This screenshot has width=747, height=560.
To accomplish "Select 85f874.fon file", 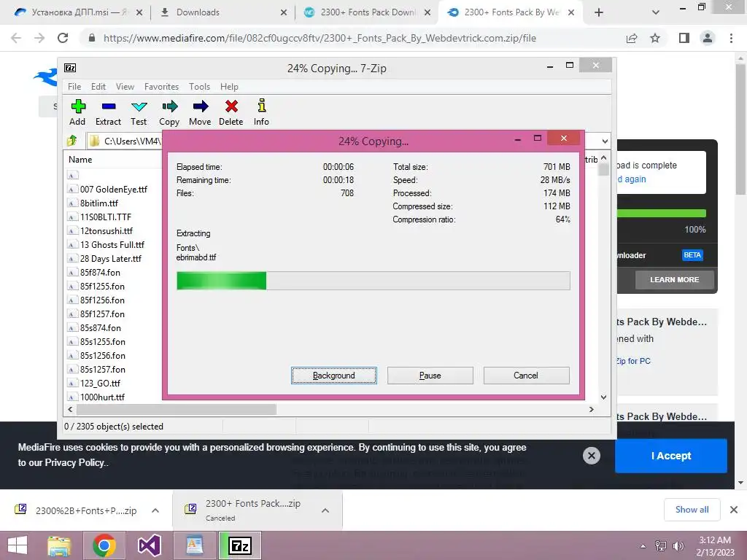I will point(100,272).
